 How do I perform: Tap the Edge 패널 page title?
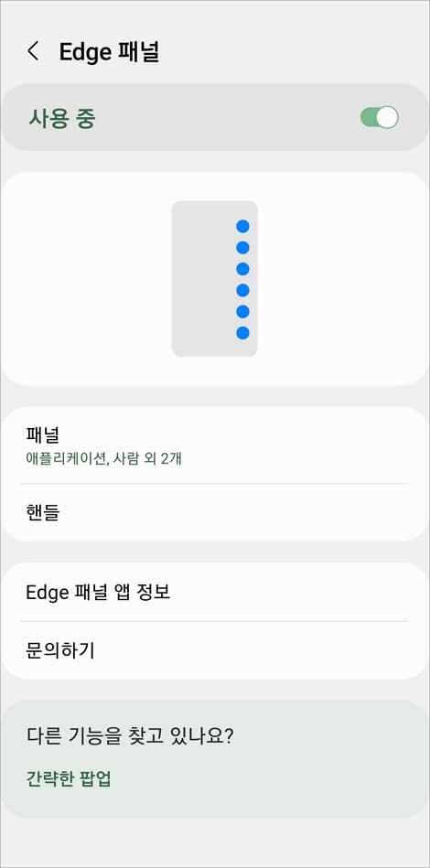pyautogui.click(x=109, y=52)
